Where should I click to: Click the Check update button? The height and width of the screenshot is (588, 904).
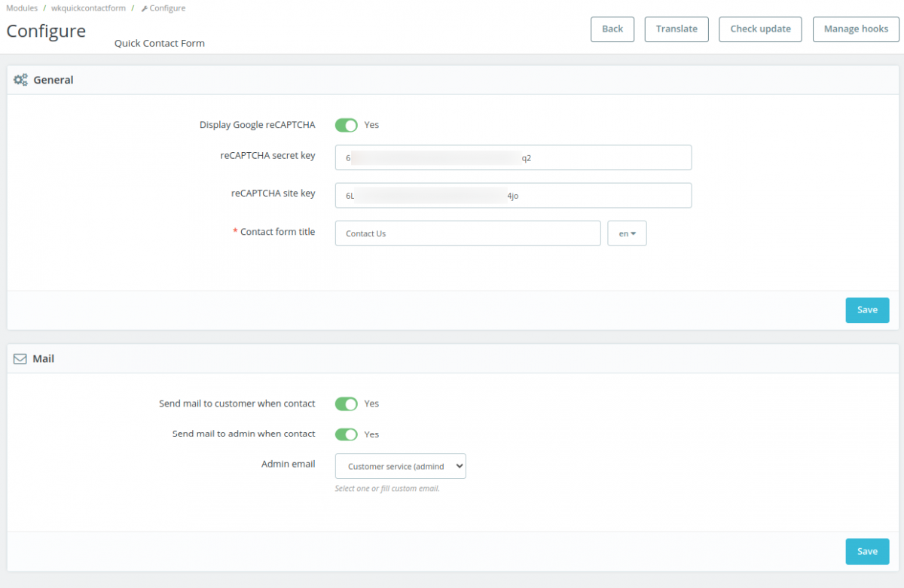click(x=760, y=29)
